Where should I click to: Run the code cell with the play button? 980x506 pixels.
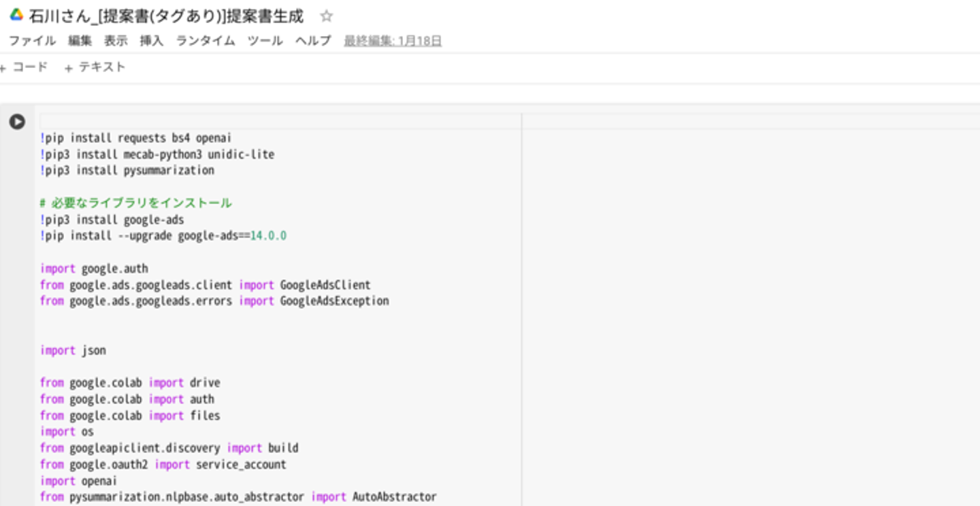pos(17,122)
